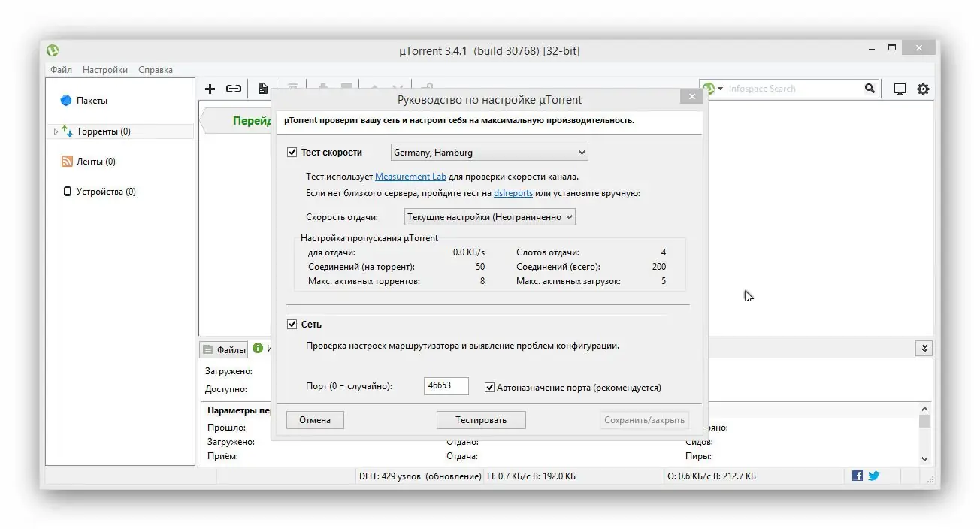The image size is (980, 529).
Task: Open the Настройки menu
Action: [105, 70]
